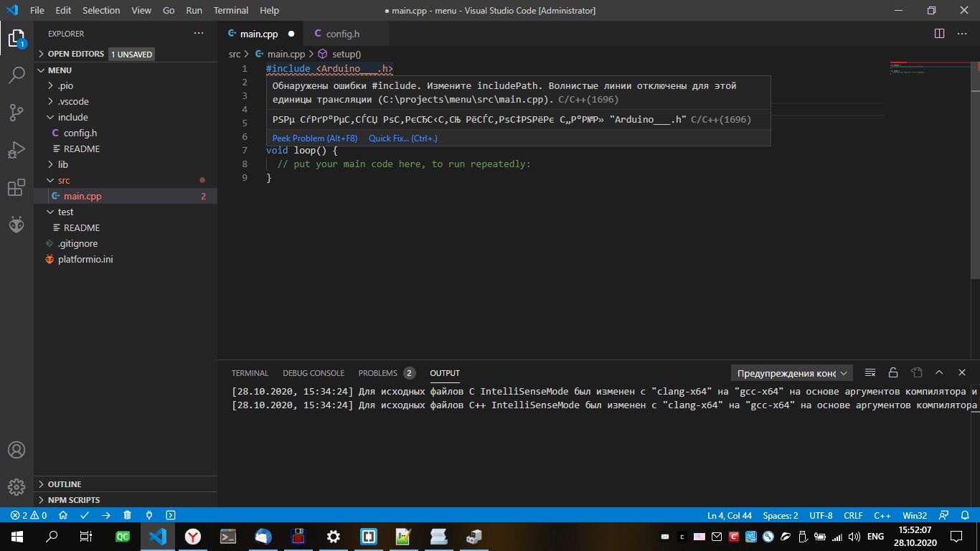Screen dimensions: 980x551
Task: Click Ln 4, Col 44 in status bar
Action: 730,515
